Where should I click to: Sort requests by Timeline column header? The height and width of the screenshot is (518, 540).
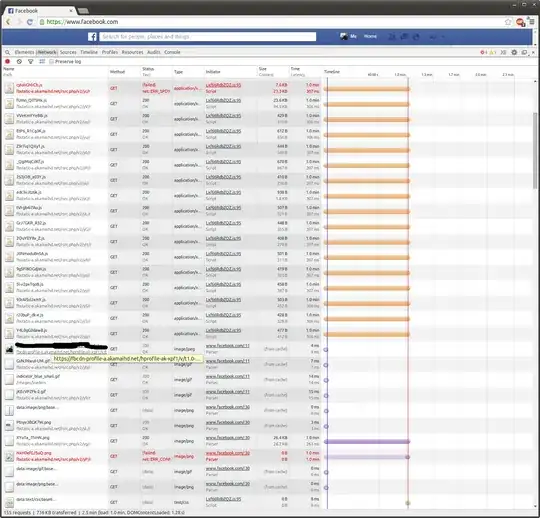[x=332, y=72]
